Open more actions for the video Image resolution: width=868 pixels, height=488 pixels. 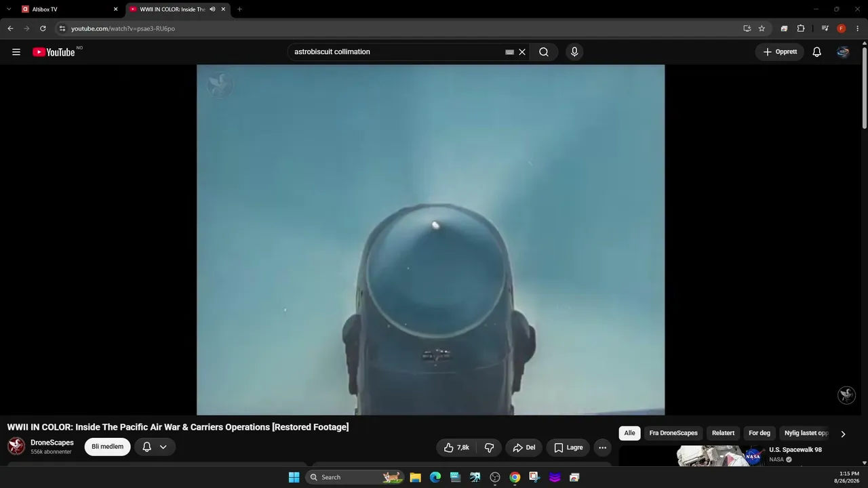pos(602,447)
